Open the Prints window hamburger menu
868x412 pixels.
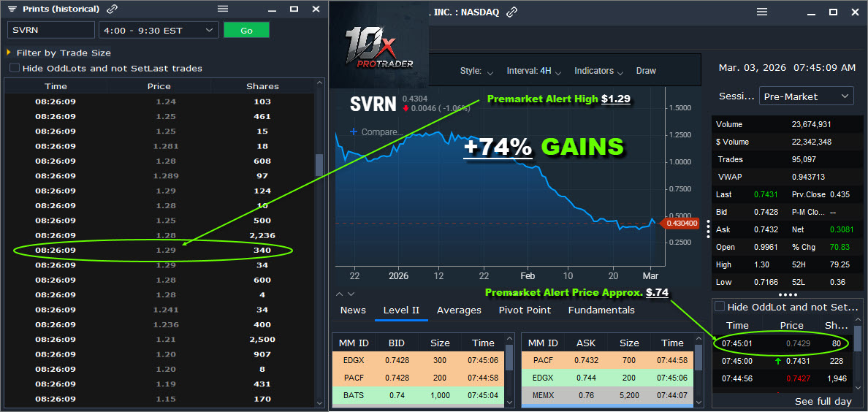223,9
